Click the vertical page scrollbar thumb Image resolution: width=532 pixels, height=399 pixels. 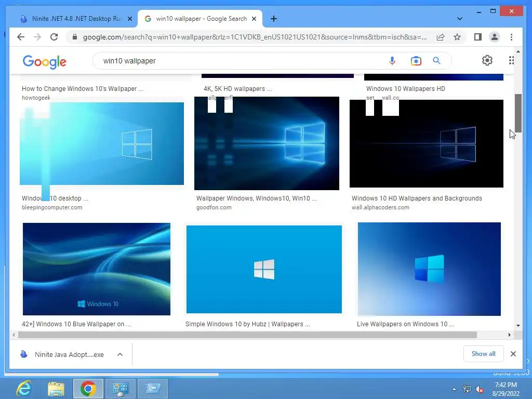click(518, 113)
